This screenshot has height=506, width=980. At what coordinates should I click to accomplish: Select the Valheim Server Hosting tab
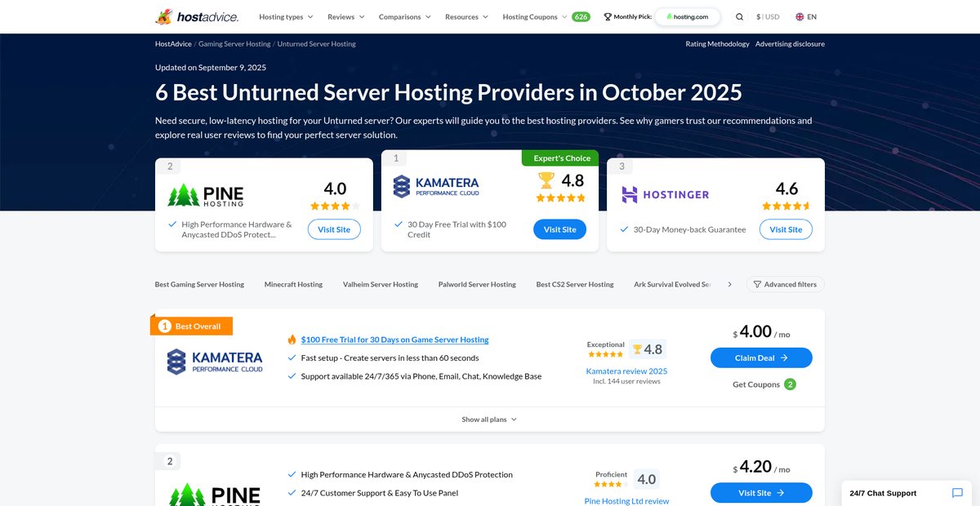pyautogui.click(x=381, y=284)
